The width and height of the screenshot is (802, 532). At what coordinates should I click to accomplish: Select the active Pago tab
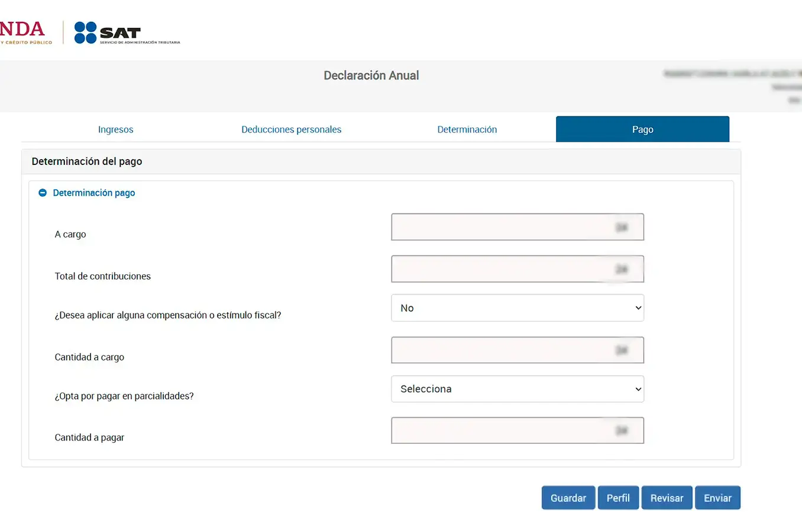pyautogui.click(x=642, y=129)
